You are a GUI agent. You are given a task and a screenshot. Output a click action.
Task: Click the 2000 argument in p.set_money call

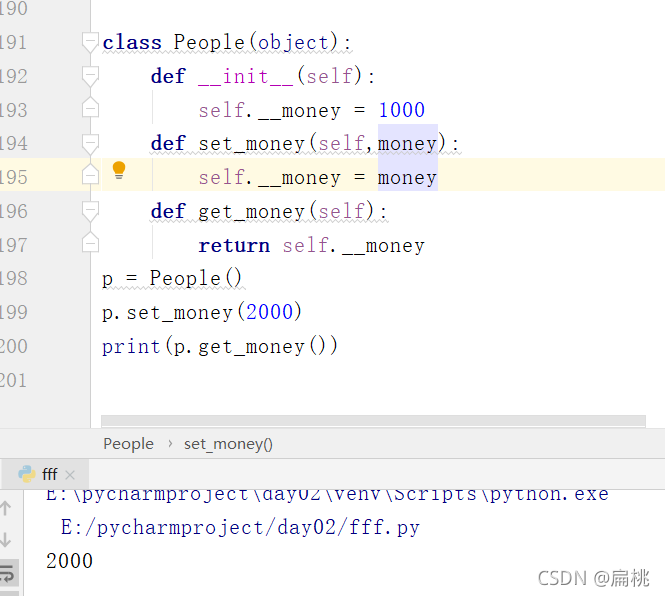[x=270, y=312]
